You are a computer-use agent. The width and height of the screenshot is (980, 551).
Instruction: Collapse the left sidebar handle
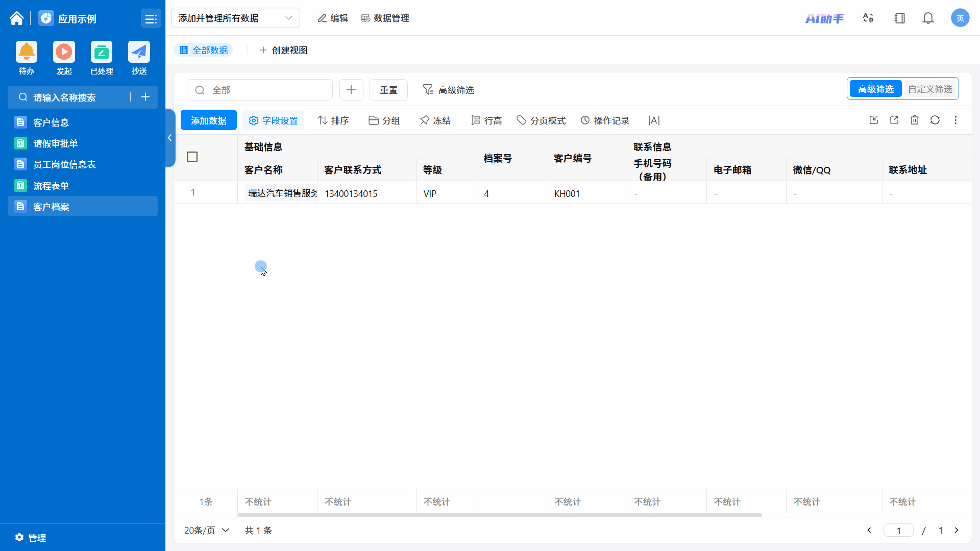coord(170,138)
